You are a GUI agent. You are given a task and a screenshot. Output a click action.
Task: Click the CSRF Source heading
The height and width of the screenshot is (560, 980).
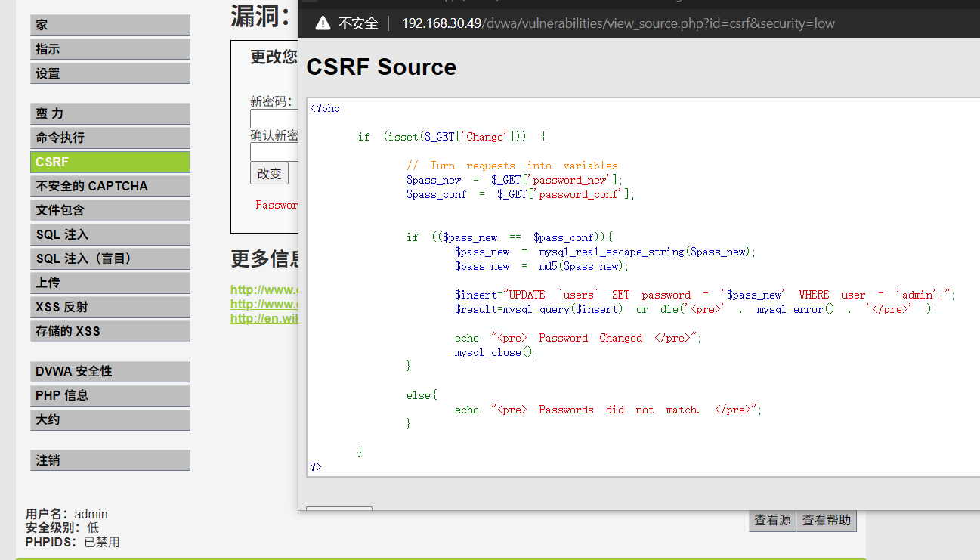coord(382,67)
